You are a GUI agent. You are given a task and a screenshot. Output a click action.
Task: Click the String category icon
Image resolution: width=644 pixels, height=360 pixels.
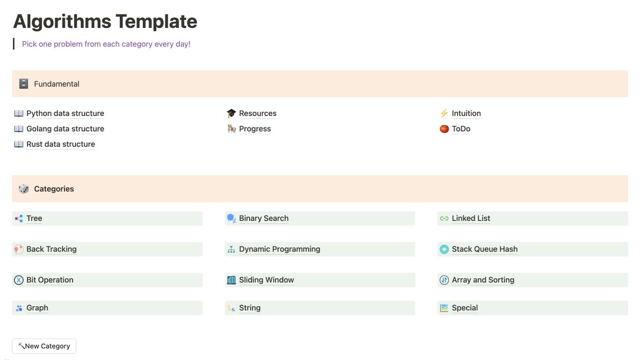(231, 308)
